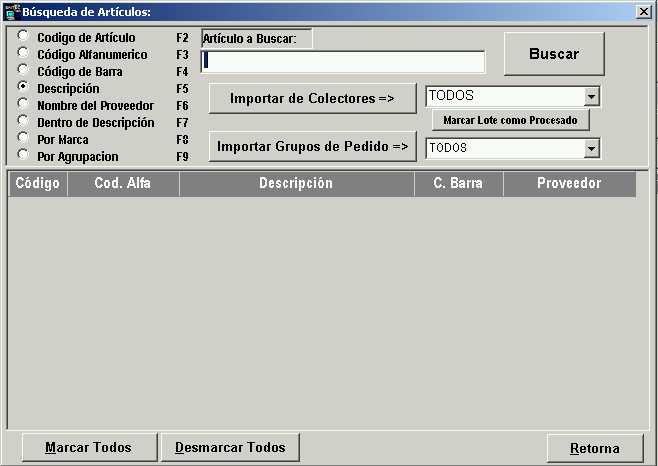This screenshot has width=658, height=466.
Task: Select the Codigo de Artículo radio option
Action: click(x=23, y=37)
